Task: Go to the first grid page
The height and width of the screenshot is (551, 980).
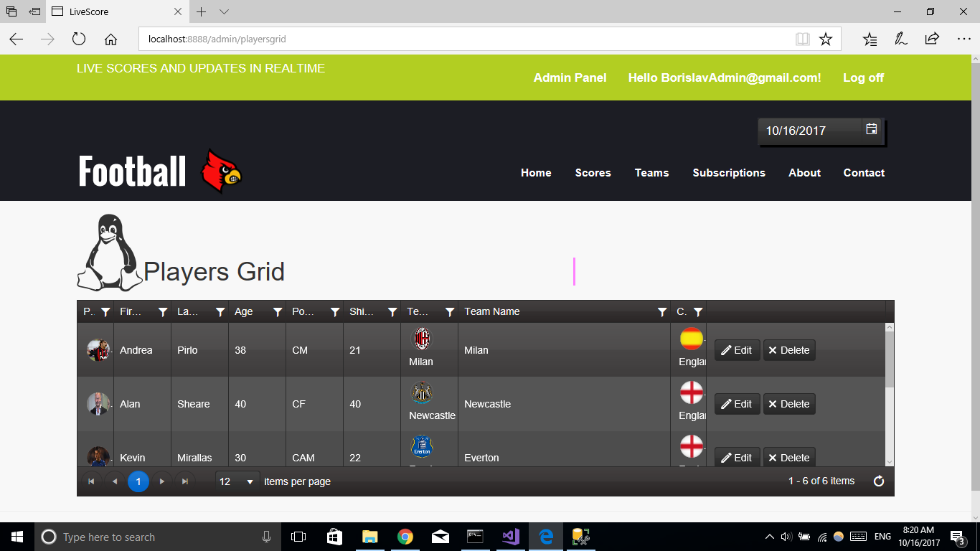Action: pyautogui.click(x=91, y=481)
